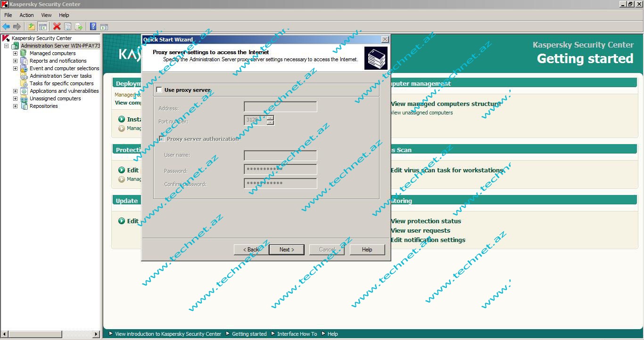Open the View menu
The height and width of the screenshot is (340, 644).
(x=46, y=15)
